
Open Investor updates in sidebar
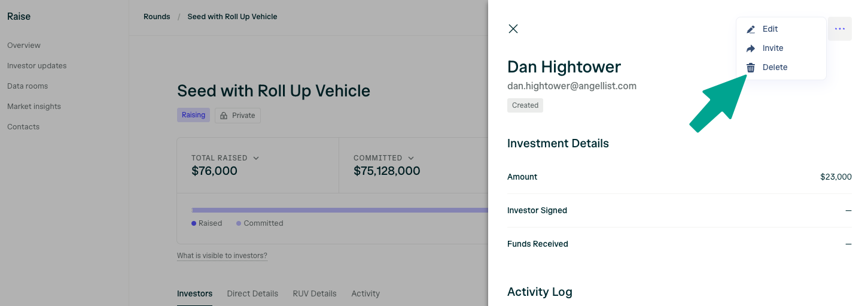pyautogui.click(x=37, y=66)
